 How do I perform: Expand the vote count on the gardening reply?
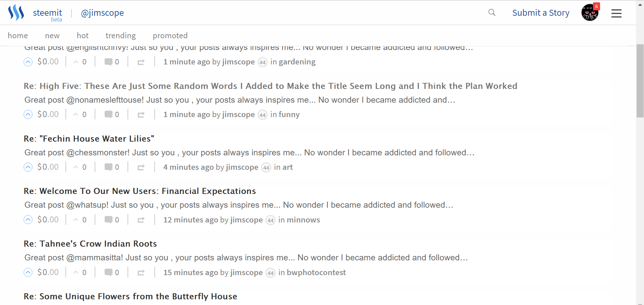80,62
